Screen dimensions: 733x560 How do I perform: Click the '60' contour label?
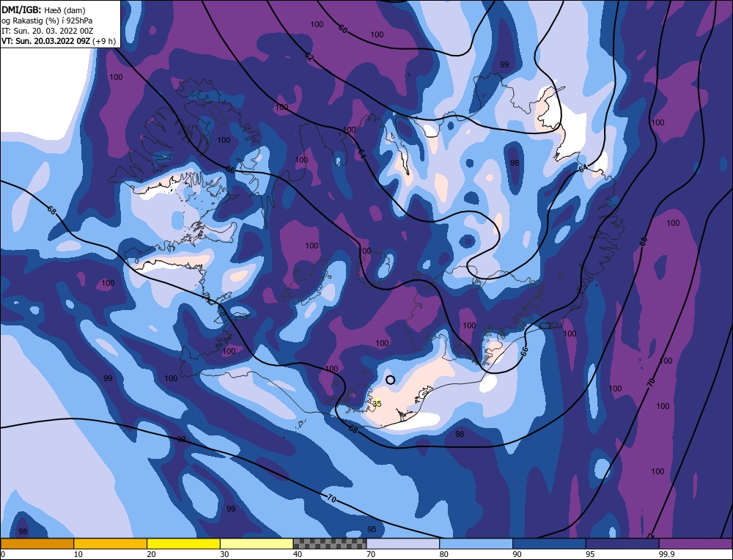pos(342,29)
